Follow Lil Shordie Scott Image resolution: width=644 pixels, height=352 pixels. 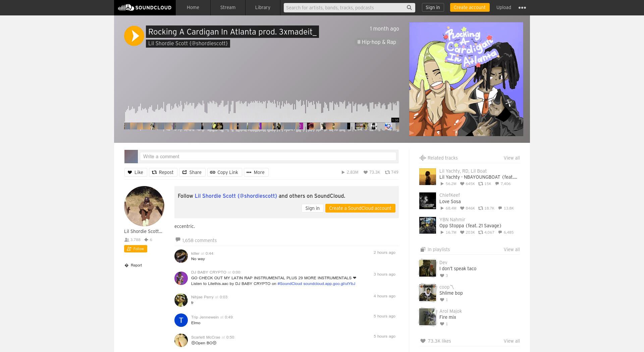[136, 249]
